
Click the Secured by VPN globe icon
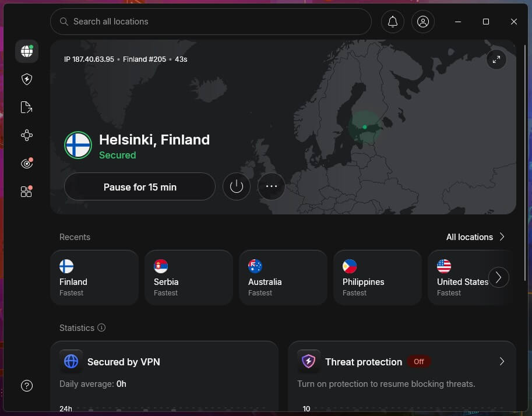click(x=71, y=361)
